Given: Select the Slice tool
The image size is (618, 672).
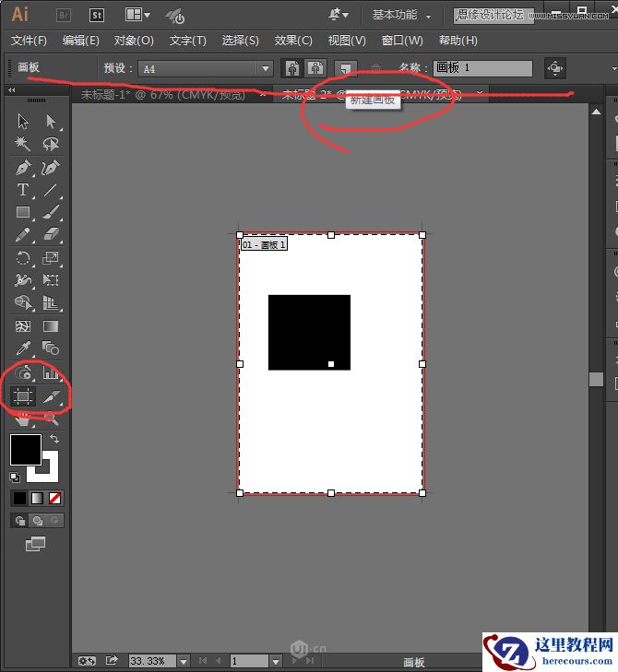Looking at the screenshot, I should tap(52, 396).
